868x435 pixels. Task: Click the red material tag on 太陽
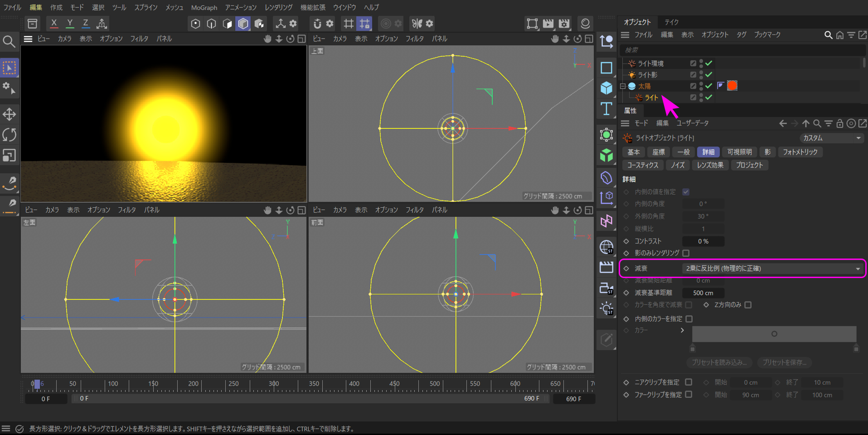click(x=732, y=86)
